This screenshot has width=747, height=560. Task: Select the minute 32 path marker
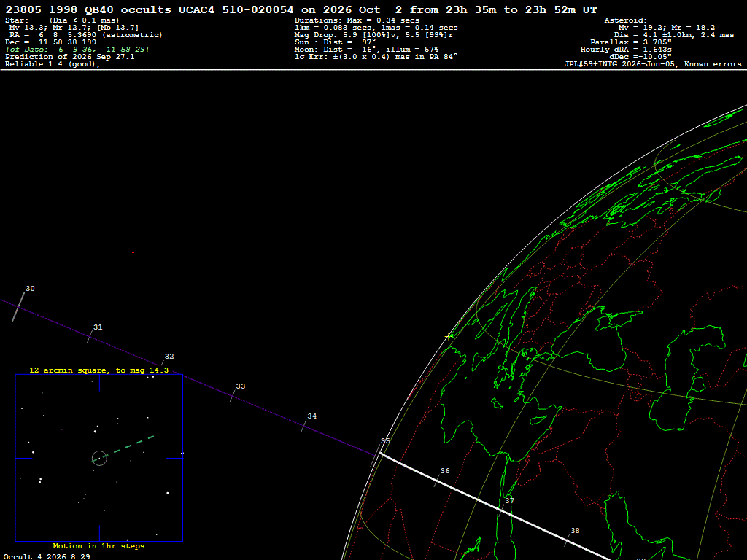pyautogui.click(x=163, y=363)
